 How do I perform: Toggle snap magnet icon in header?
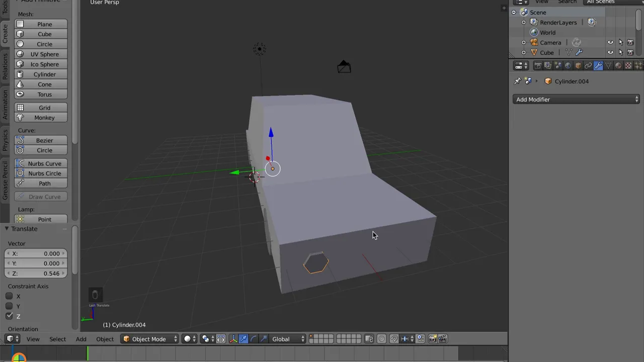394,339
